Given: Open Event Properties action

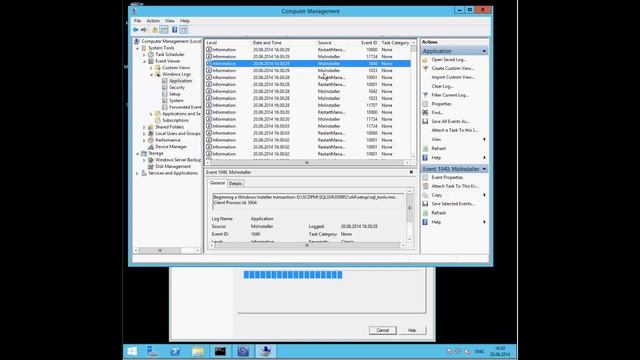Looking at the screenshot, I should (x=447, y=178).
